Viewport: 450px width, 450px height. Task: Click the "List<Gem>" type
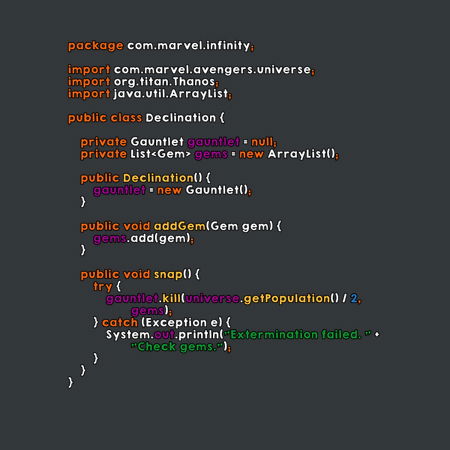(160, 154)
